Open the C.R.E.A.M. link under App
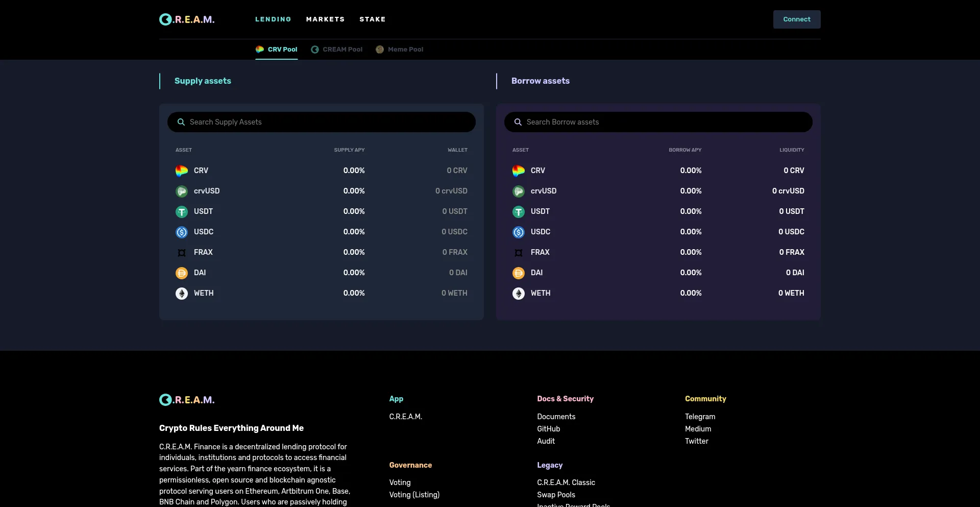Screen dimensions: 980x507 coord(405,417)
